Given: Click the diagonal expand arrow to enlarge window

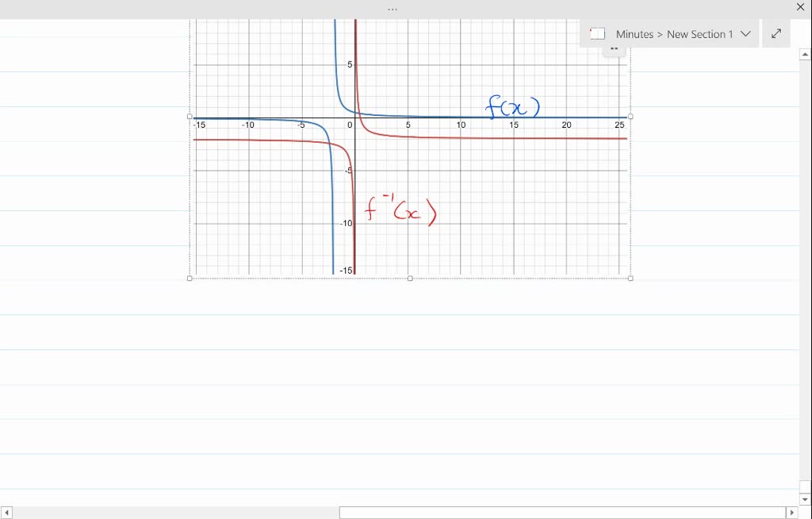Looking at the screenshot, I should tap(776, 33).
